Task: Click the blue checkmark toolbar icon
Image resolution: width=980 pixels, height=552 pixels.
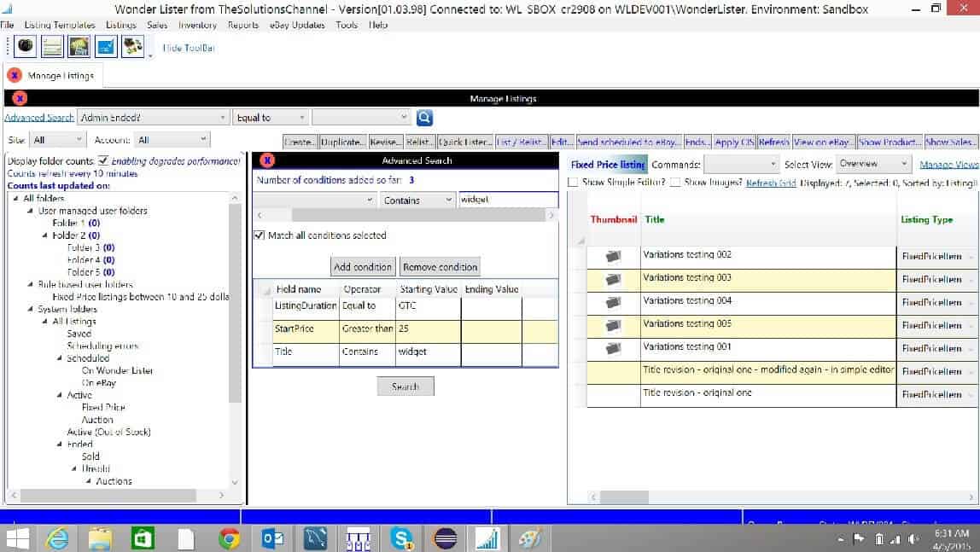Action: click(106, 48)
